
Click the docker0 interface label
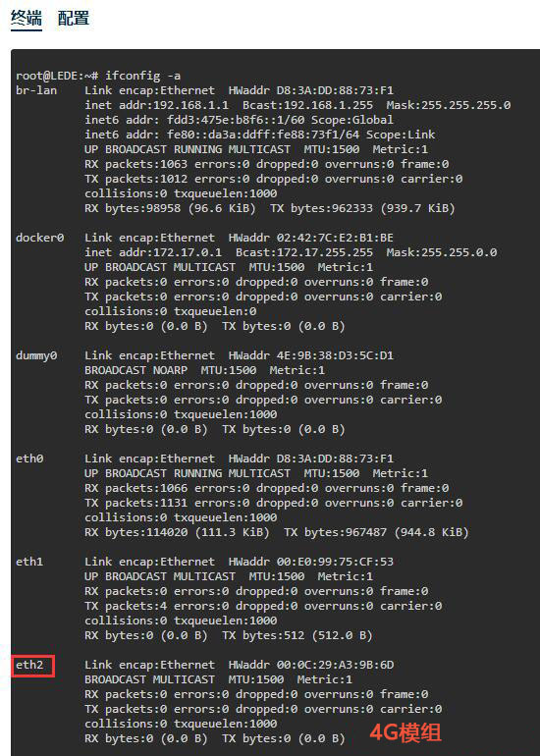tap(39, 238)
